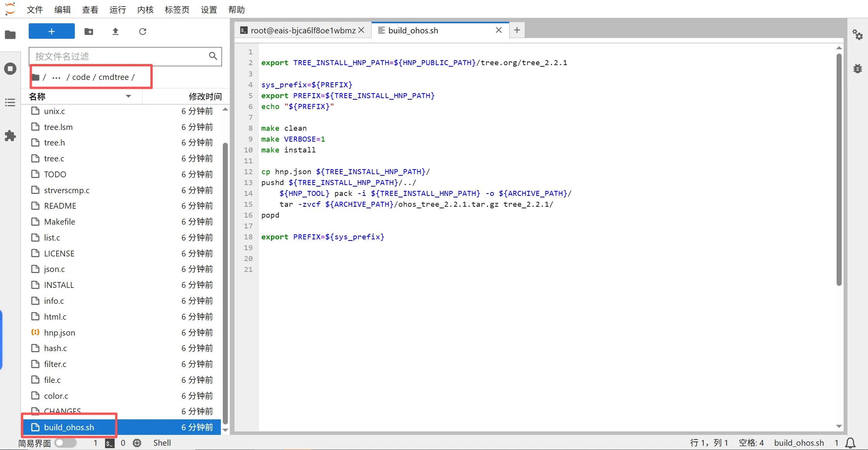Viewport: 868px width, 450px height.
Task: Open the debugger bug icon
Action: [x=858, y=69]
